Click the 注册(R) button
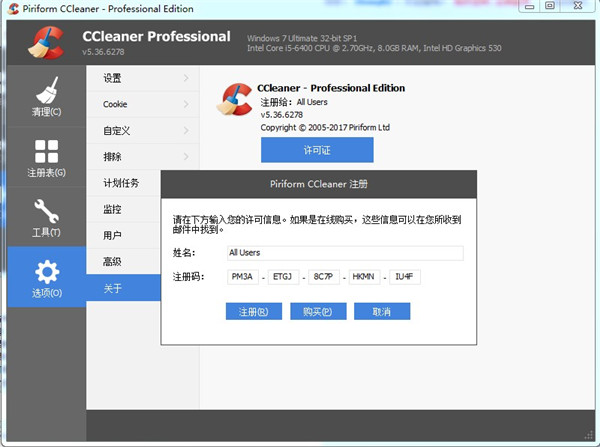600x447 pixels. coord(253,312)
